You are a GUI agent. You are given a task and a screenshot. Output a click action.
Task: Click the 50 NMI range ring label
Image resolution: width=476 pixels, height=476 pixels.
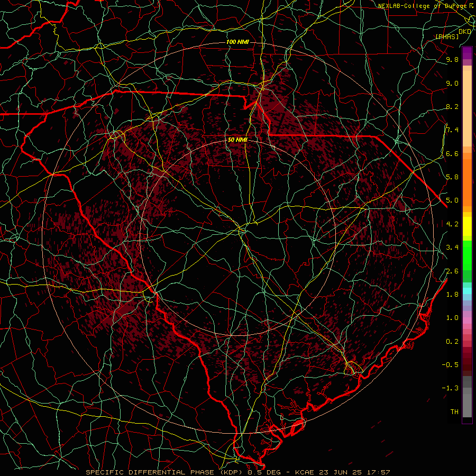coord(237,140)
